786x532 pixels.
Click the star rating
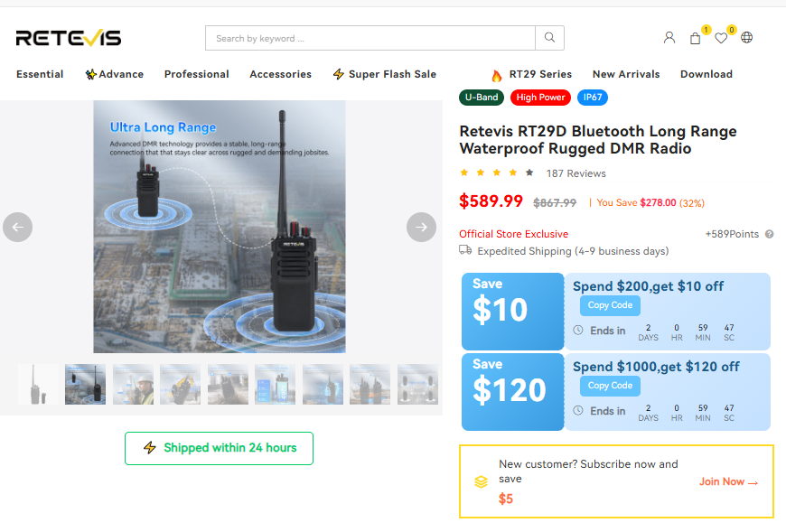pos(497,173)
